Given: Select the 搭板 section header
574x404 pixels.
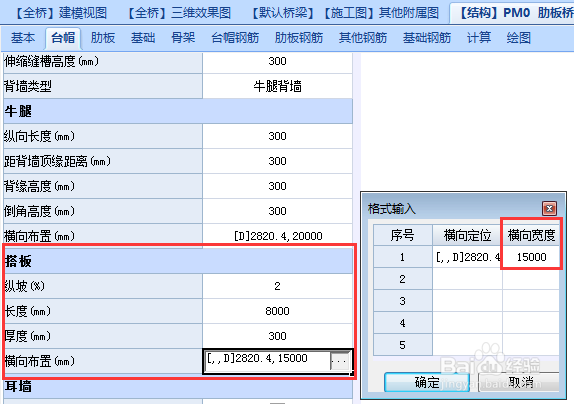Looking at the screenshot, I should pyautogui.click(x=178, y=261).
